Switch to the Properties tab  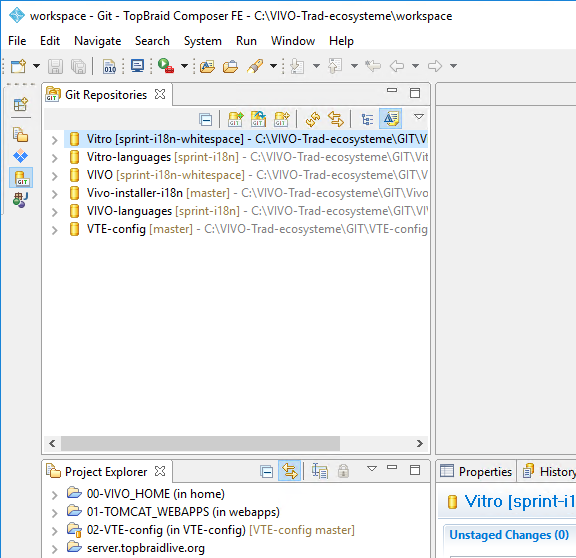[x=476, y=471]
